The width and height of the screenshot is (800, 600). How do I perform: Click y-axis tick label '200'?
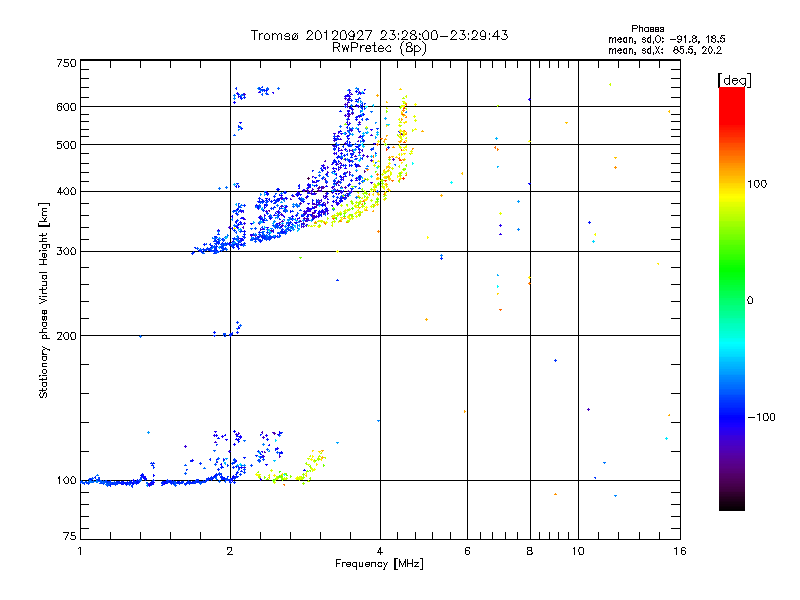click(x=66, y=336)
